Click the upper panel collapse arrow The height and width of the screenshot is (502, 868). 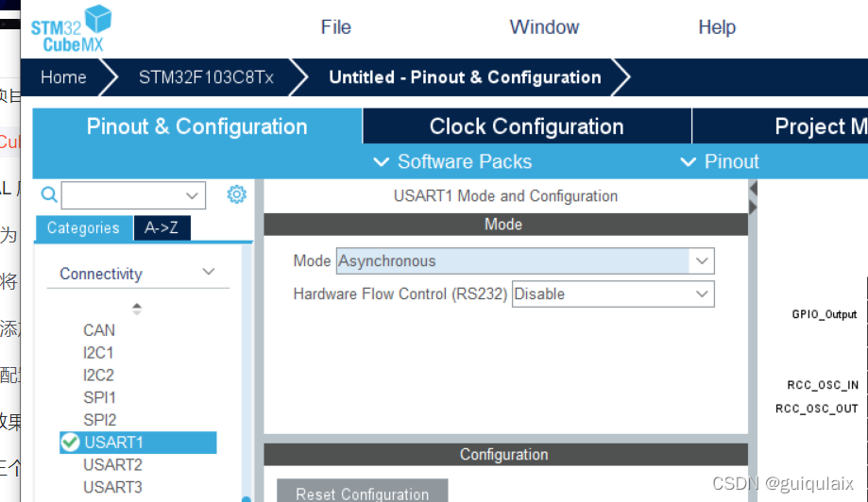[754, 189]
